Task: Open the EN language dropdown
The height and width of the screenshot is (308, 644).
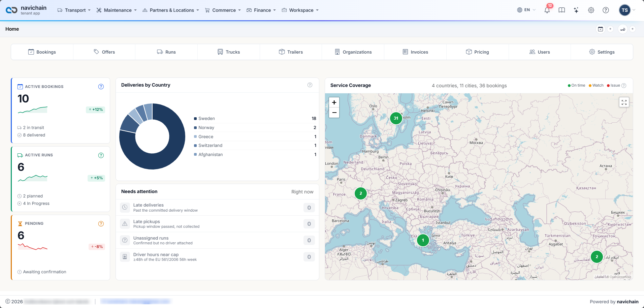Action: tap(526, 10)
